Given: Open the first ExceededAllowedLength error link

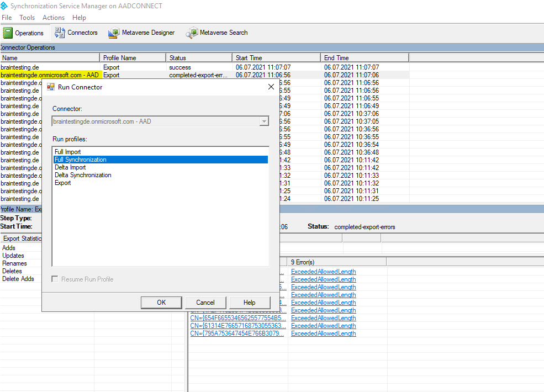Looking at the screenshot, I should point(323,272).
